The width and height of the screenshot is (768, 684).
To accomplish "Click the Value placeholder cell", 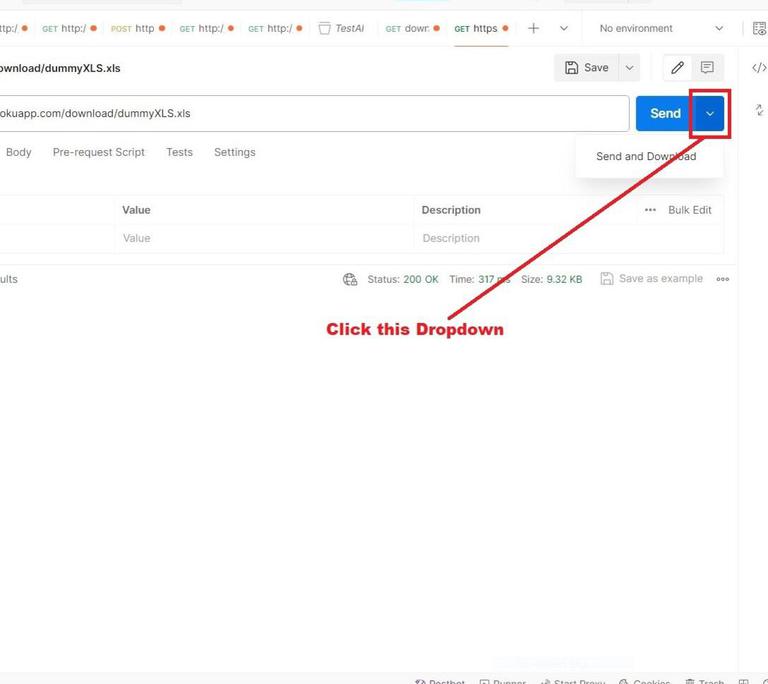I will tap(264, 239).
